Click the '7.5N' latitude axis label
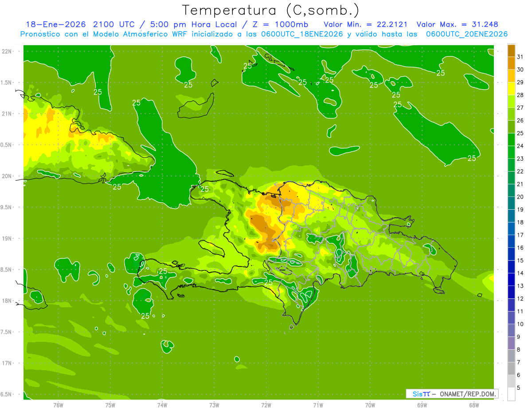Viewport: 532px width, 411px height. pos(7,332)
